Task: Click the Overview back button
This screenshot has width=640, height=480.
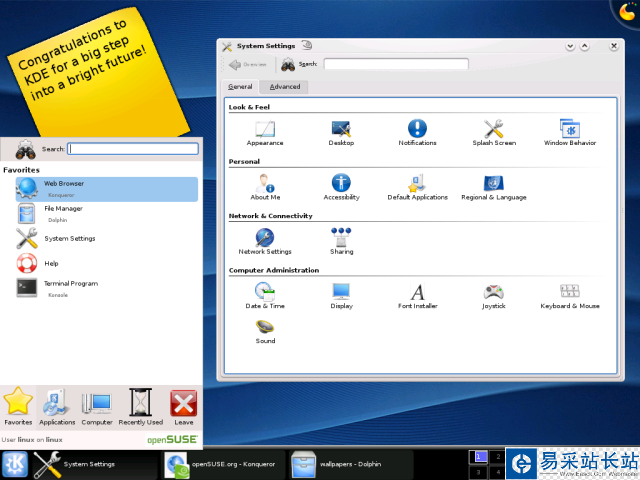Action: click(x=248, y=64)
